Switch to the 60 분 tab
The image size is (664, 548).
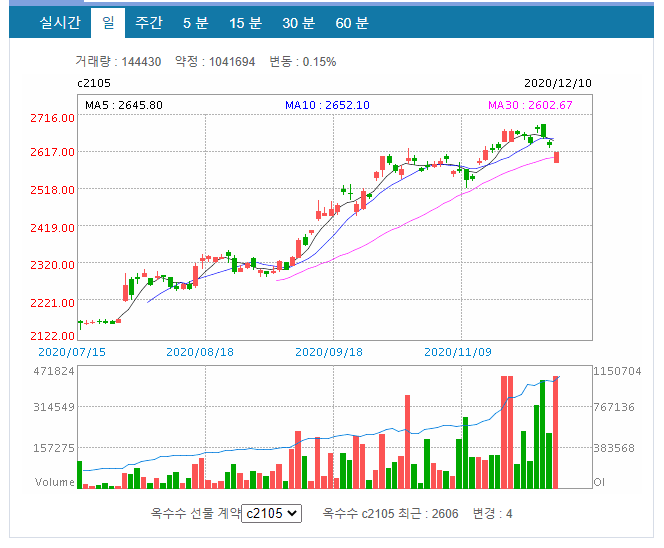(352, 23)
